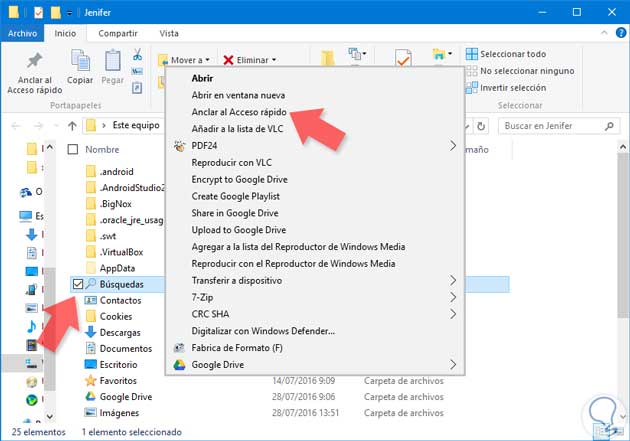Screen dimensions: 630x441
Task: Click the Pegar clipboard icon
Action: (113, 62)
